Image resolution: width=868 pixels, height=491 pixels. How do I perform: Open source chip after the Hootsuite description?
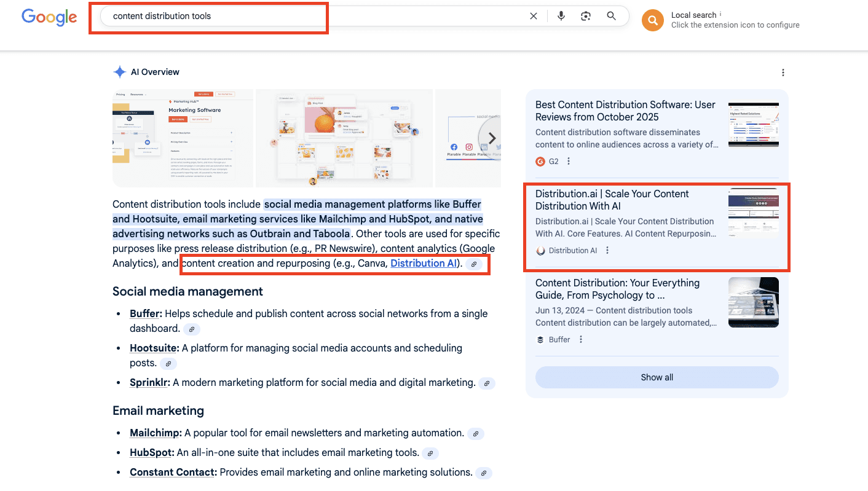coord(168,363)
